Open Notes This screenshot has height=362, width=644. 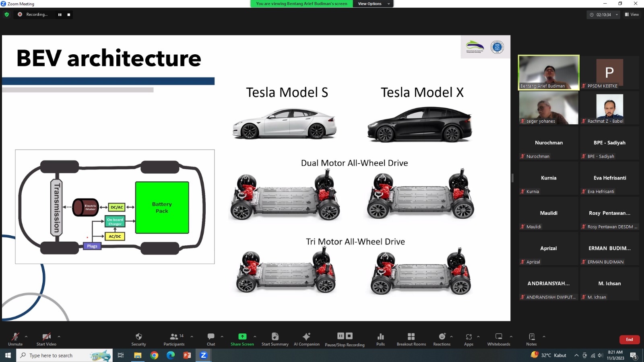point(531,339)
